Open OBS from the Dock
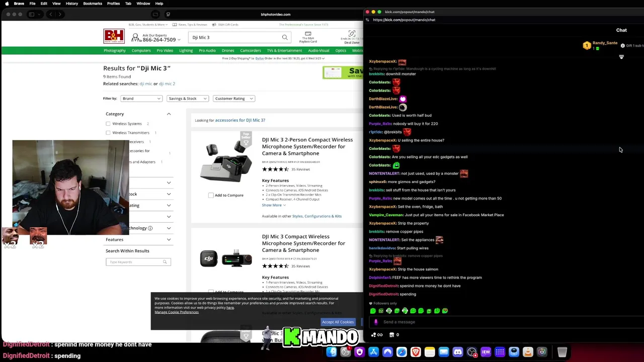 (x=471, y=352)
